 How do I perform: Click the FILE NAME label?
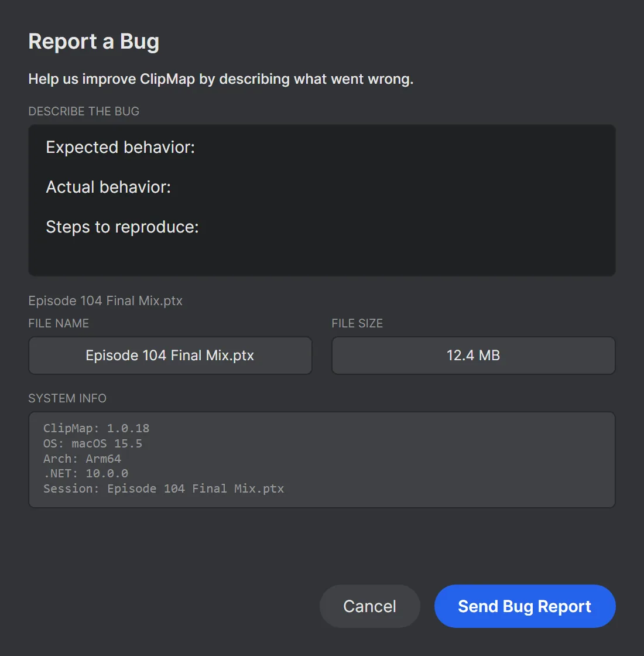pyautogui.click(x=59, y=323)
